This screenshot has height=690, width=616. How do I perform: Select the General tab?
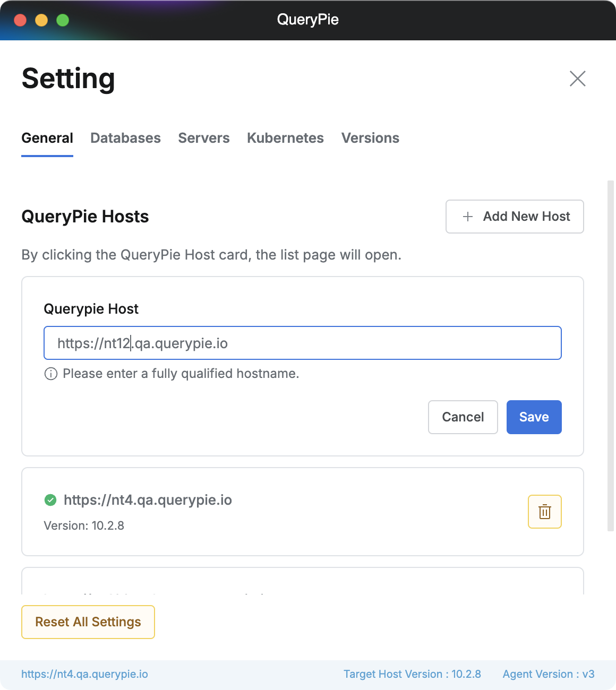pos(47,138)
